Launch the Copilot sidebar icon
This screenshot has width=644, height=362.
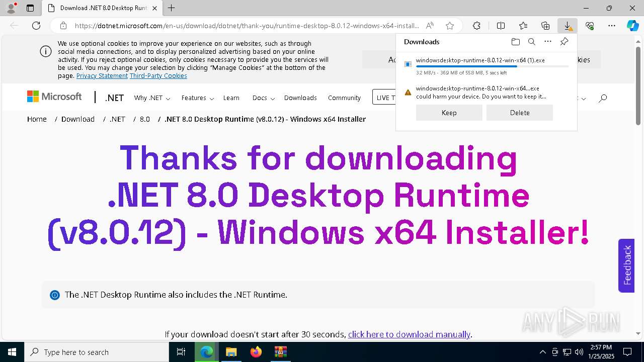(632, 26)
